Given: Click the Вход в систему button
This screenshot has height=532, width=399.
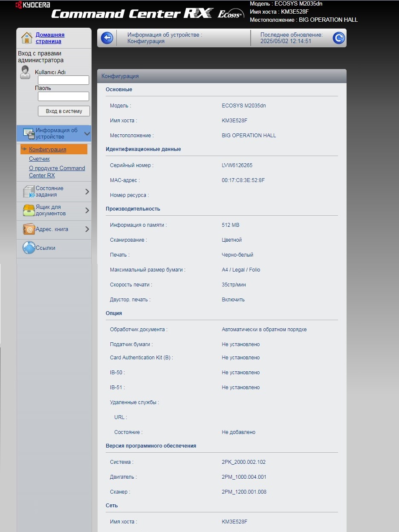Looking at the screenshot, I should pyautogui.click(x=64, y=111).
